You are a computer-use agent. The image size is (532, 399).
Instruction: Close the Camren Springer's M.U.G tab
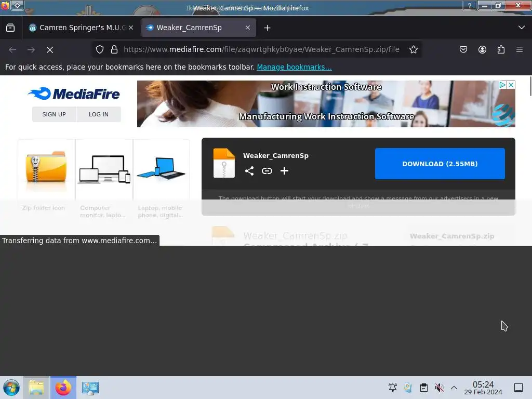point(131,28)
